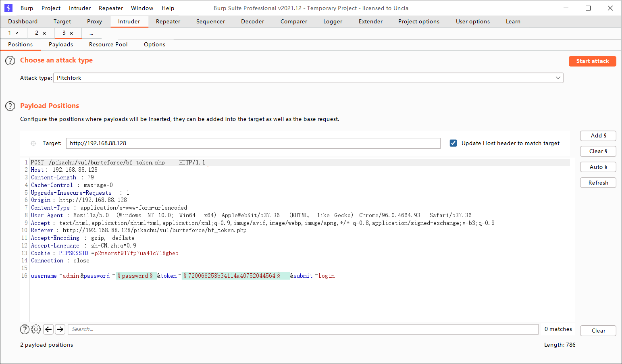Switch to the Logger tab

[x=333, y=21]
